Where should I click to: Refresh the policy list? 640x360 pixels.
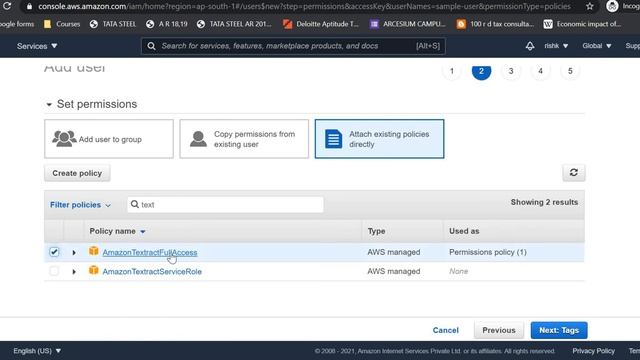pyautogui.click(x=573, y=173)
